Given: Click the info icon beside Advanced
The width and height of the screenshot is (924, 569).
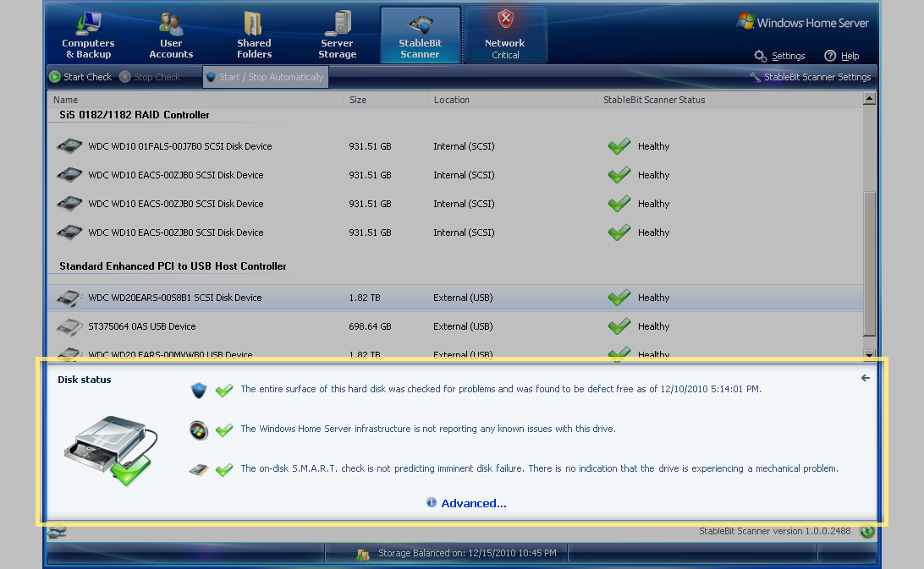Looking at the screenshot, I should 432,502.
